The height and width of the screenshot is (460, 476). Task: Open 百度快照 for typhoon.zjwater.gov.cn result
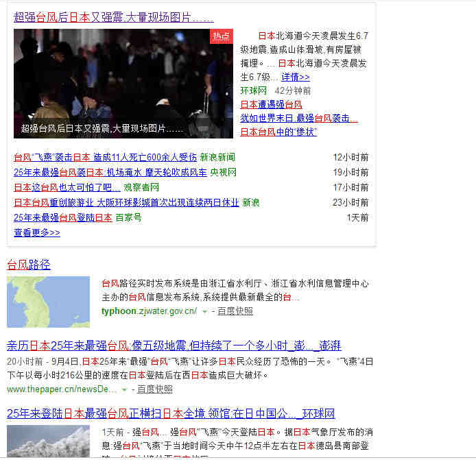click(235, 311)
